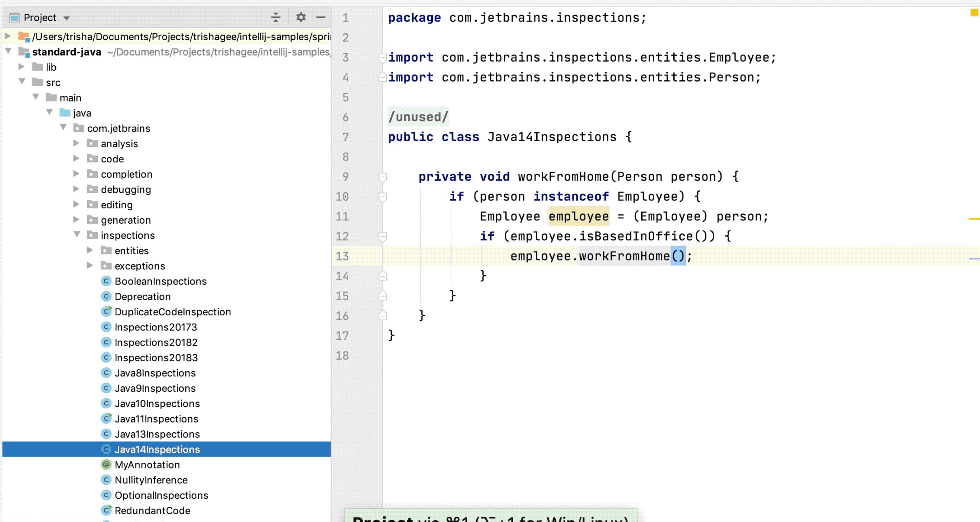Toggle collapse of the main source folder
Image resolution: width=980 pixels, height=522 pixels.
pos(36,97)
